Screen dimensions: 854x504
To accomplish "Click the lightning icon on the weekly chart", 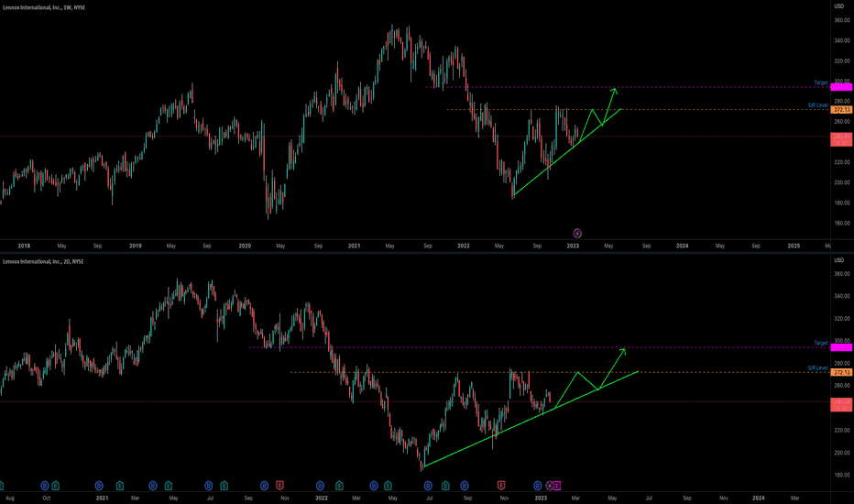I will 577,233.
